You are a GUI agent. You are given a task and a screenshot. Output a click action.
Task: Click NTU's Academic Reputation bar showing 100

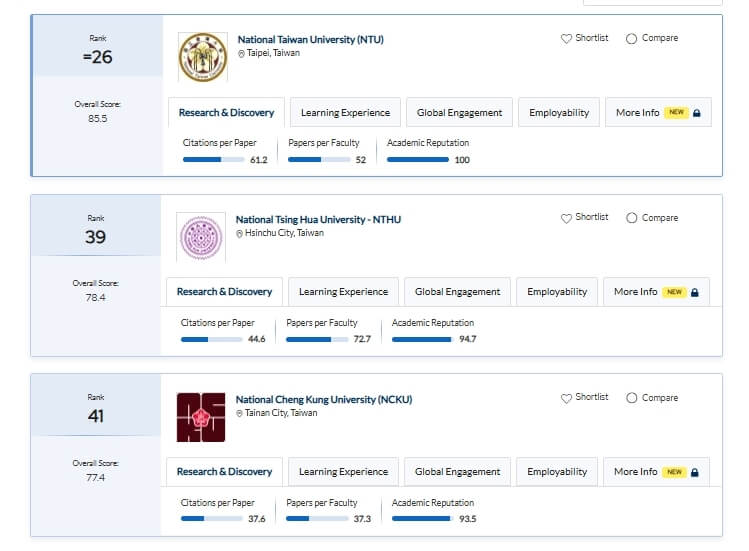coord(418,160)
